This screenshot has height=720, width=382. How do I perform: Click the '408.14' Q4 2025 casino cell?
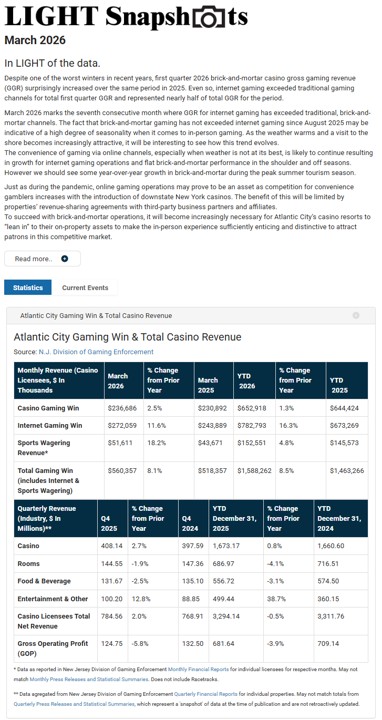(112, 546)
